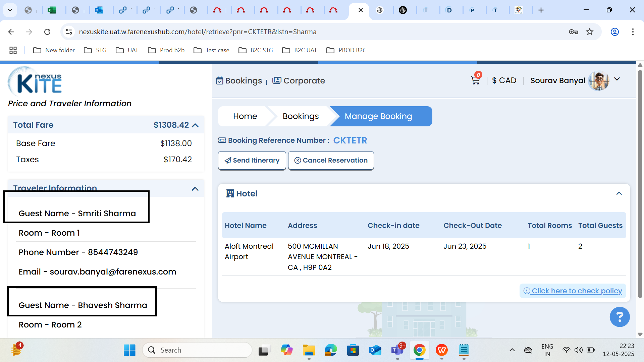Open Microsoft Edge from the taskbar

pyautogui.click(x=331, y=350)
